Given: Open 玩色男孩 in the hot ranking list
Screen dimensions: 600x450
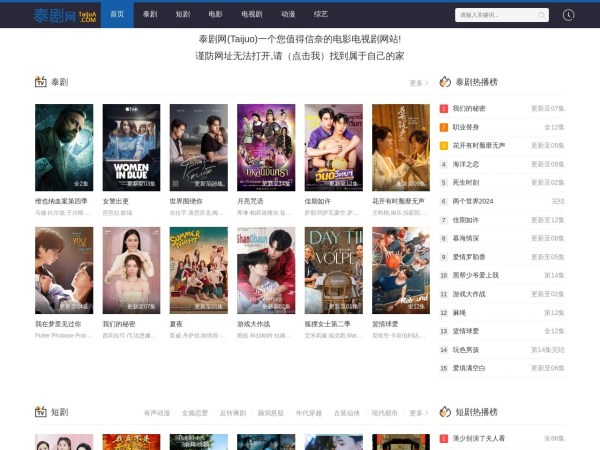Looking at the screenshot, I should pyautogui.click(x=466, y=350).
